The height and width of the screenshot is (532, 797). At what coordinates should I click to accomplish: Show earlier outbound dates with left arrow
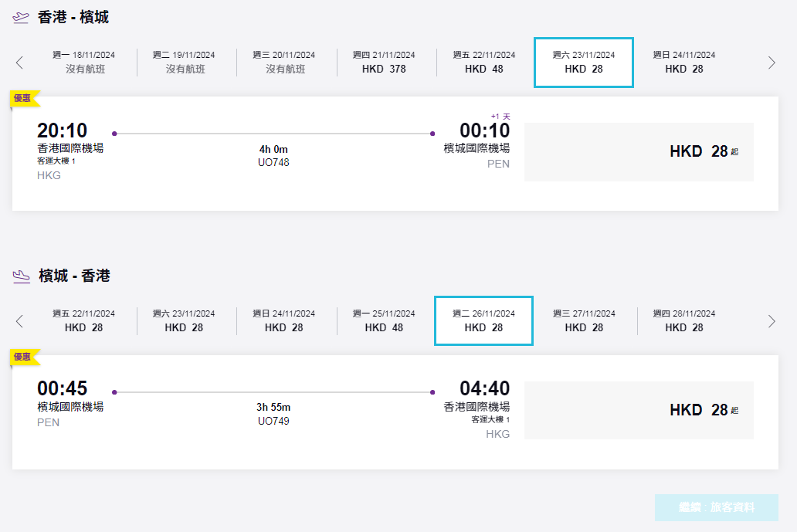click(x=20, y=63)
